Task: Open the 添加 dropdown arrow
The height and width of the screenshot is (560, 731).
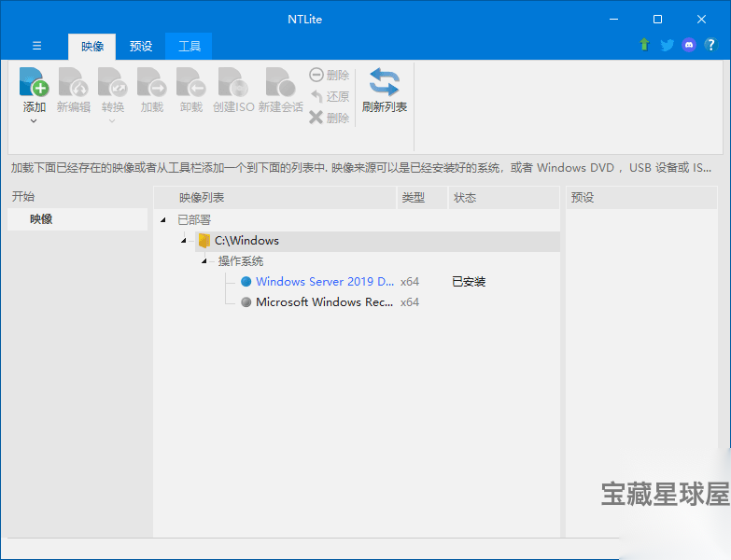Action: pyautogui.click(x=34, y=121)
